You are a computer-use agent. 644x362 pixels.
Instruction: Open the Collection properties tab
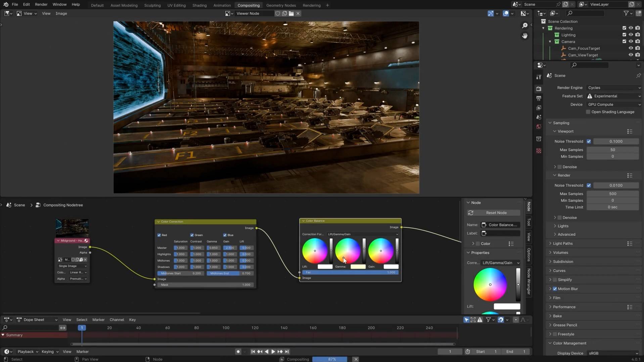tap(539, 139)
